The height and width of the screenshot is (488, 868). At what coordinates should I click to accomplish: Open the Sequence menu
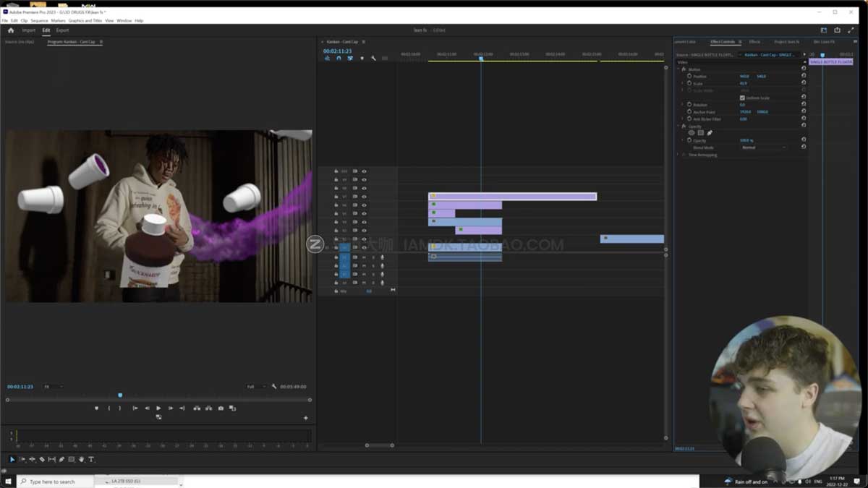pyautogui.click(x=39, y=20)
